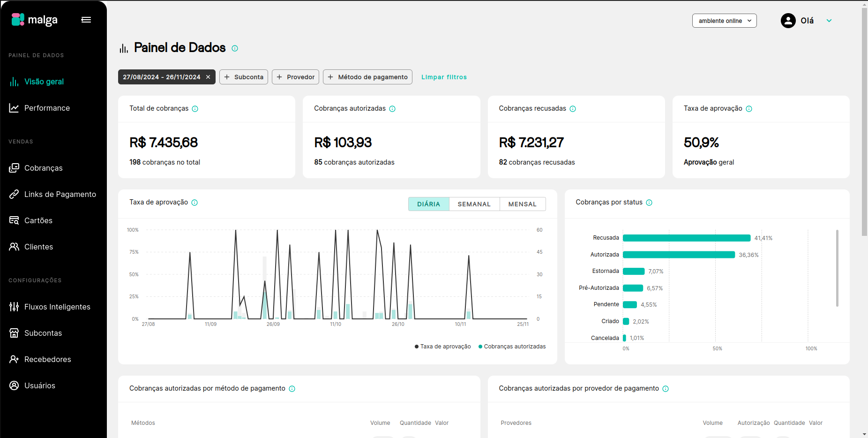The height and width of the screenshot is (438, 868).
Task: Click the Pré-Autorizada 6,57% bar
Action: click(633, 288)
